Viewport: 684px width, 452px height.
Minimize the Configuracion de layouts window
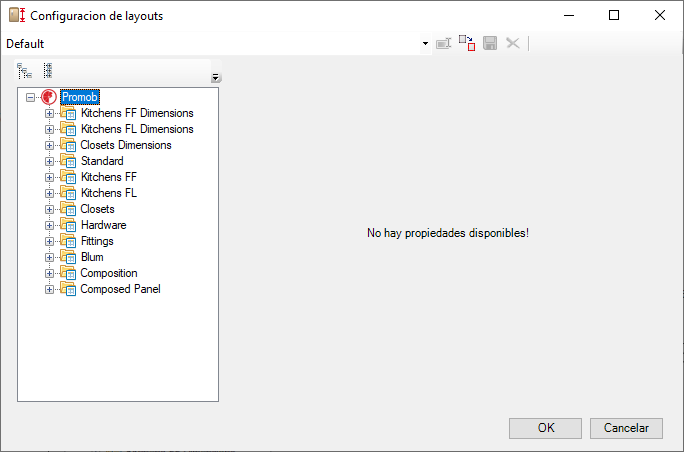[568, 15]
